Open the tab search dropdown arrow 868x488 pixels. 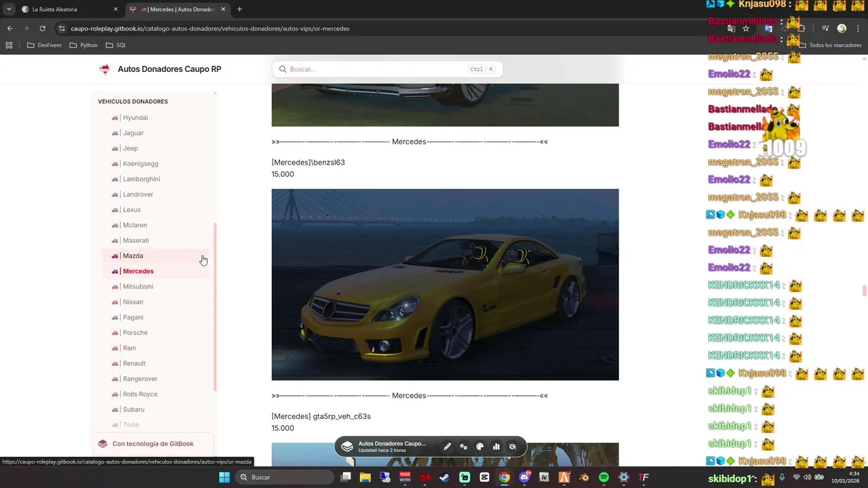point(9,9)
